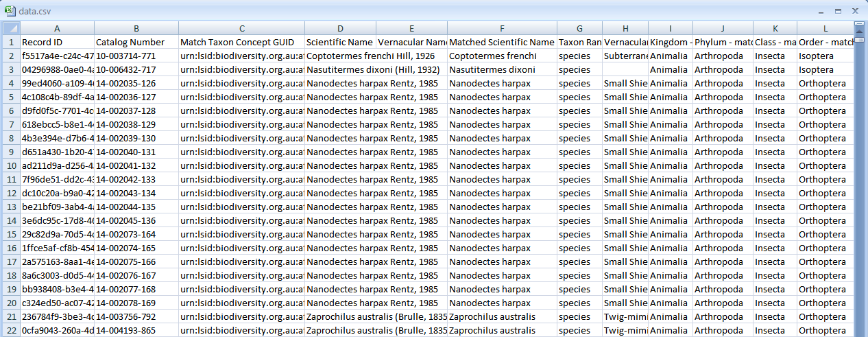Click the Record ID header cell

click(x=57, y=42)
